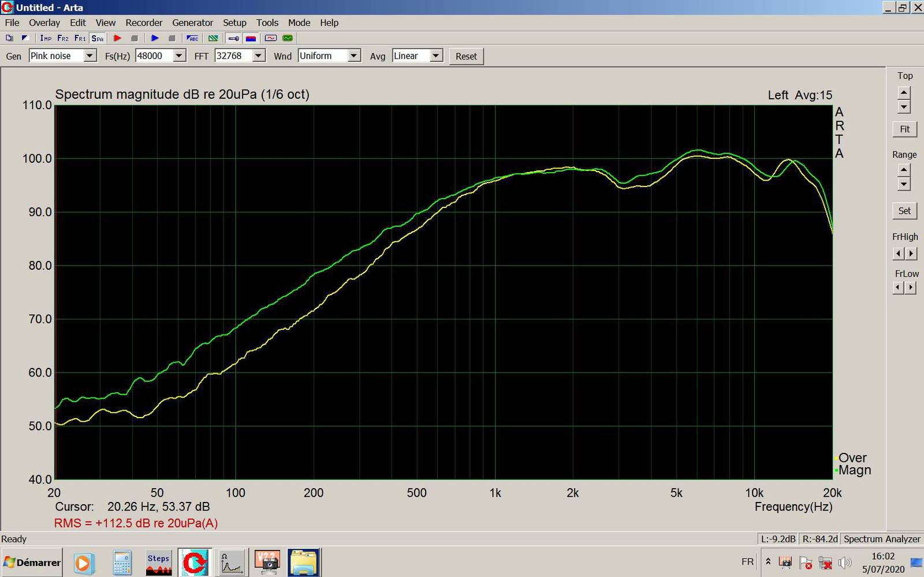The width and height of the screenshot is (924, 577).
Task: Click the Reset averaging button
Action: (x=466, y=56)
